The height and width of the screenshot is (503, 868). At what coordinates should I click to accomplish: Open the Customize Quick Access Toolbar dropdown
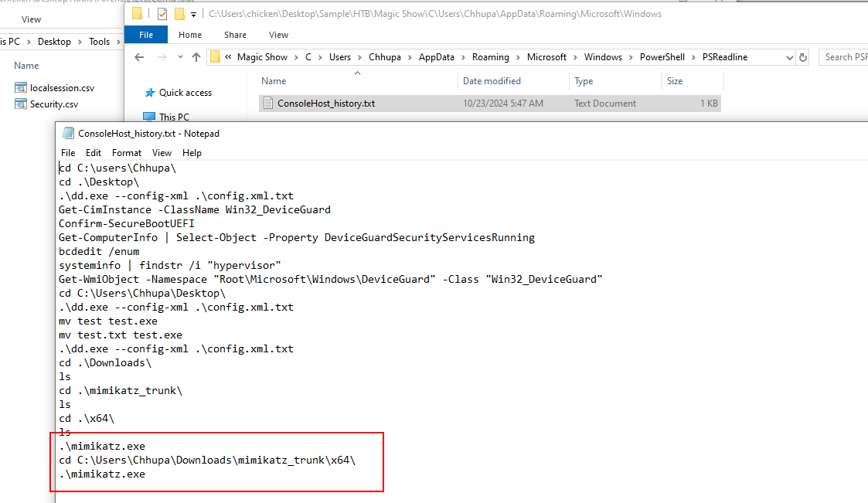click(193, 14)
